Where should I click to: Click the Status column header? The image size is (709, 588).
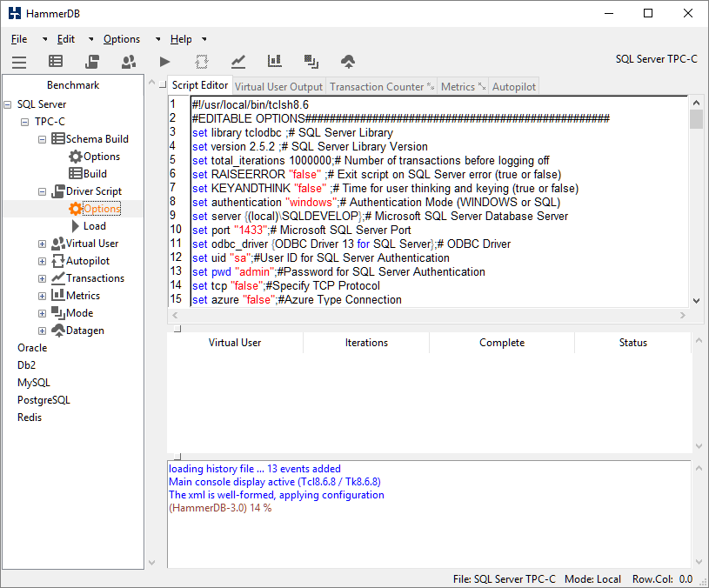coord(633,343)
